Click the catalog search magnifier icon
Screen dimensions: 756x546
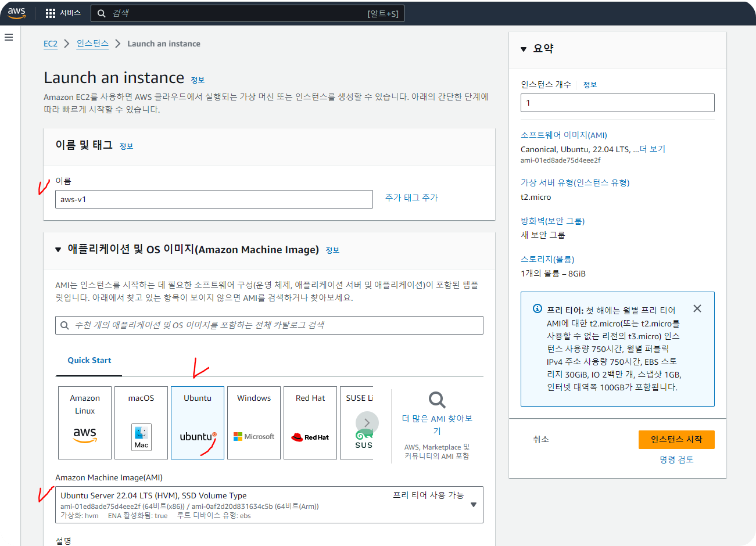(65, 325)
